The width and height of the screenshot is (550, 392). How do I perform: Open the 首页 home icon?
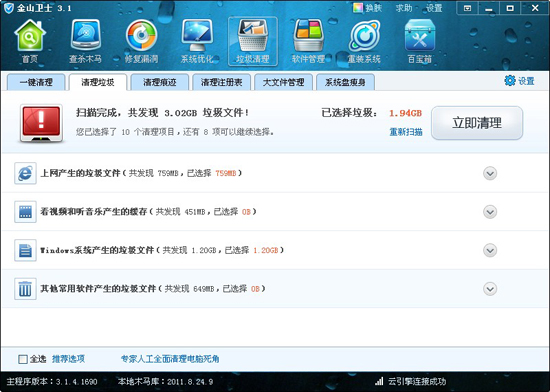(x=30, y=41)
